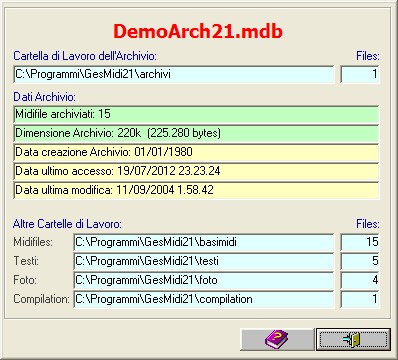Click the 'Compilation:' label
398x360 pixels.
tap(41, 299)
